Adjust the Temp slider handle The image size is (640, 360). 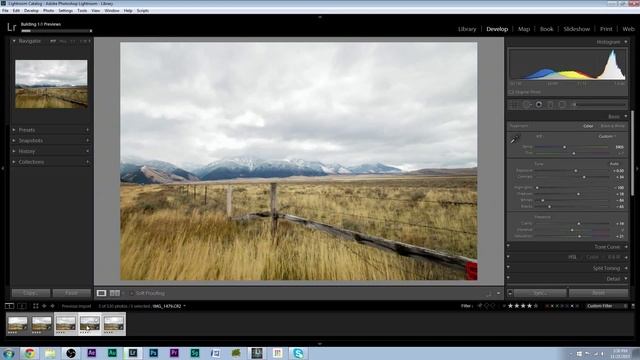(x=565, y=147)
